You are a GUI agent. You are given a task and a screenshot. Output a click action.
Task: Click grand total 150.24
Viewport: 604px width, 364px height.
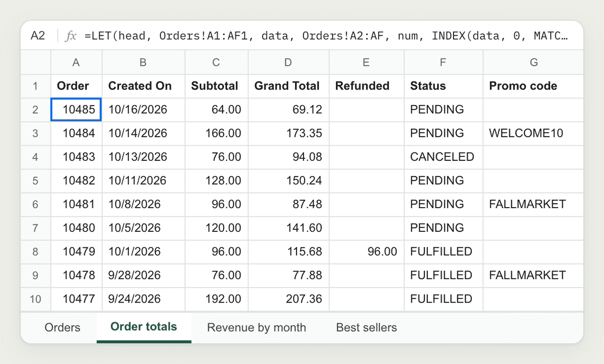tap(288, 180)
